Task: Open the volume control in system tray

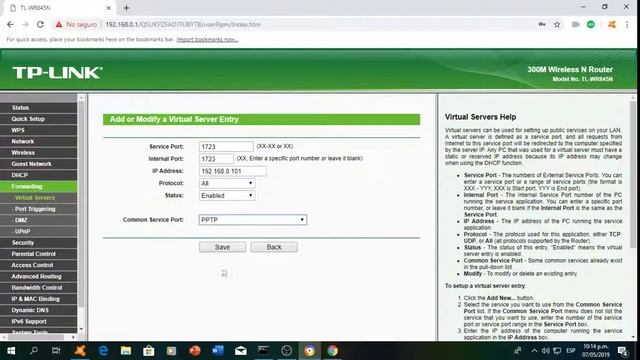Action: (546, 351)
